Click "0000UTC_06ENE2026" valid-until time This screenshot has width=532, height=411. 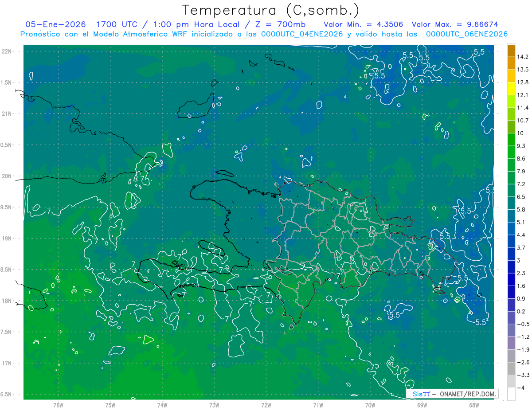466,34
